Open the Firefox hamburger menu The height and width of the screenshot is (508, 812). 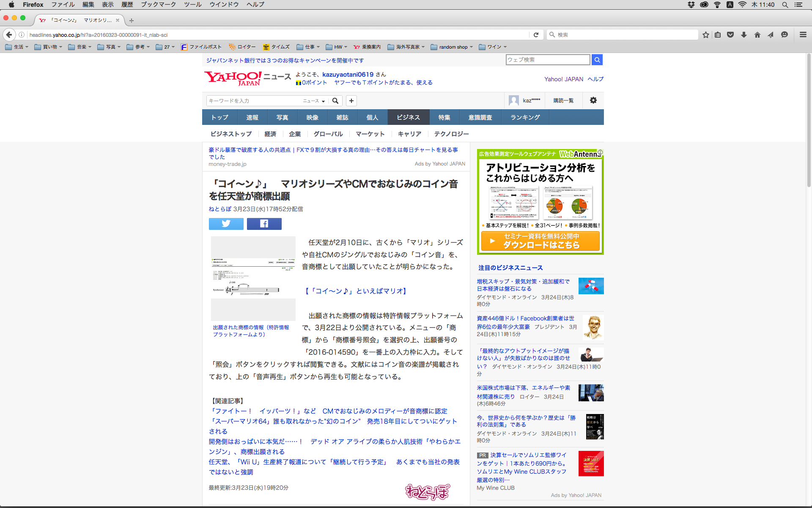coord(803,35)
